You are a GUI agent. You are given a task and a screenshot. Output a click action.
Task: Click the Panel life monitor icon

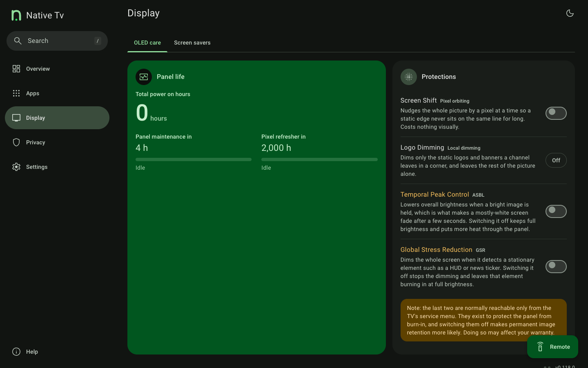click(x=144, y=77)
